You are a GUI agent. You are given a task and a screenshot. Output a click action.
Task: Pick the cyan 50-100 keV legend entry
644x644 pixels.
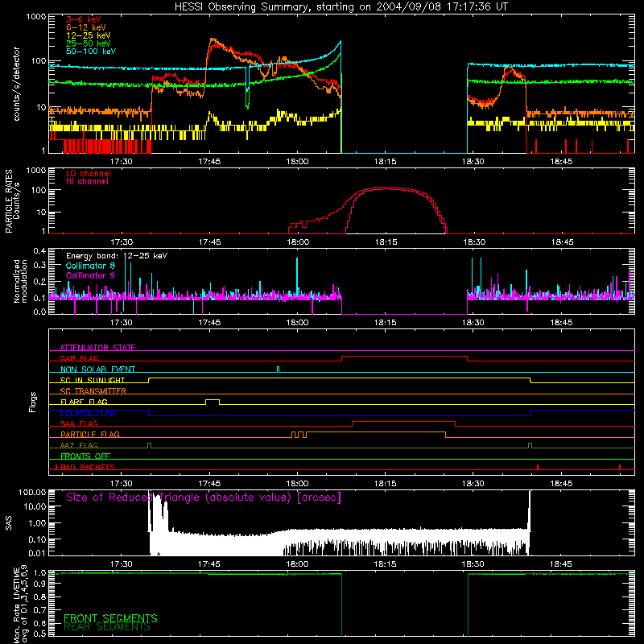[90, 51]
